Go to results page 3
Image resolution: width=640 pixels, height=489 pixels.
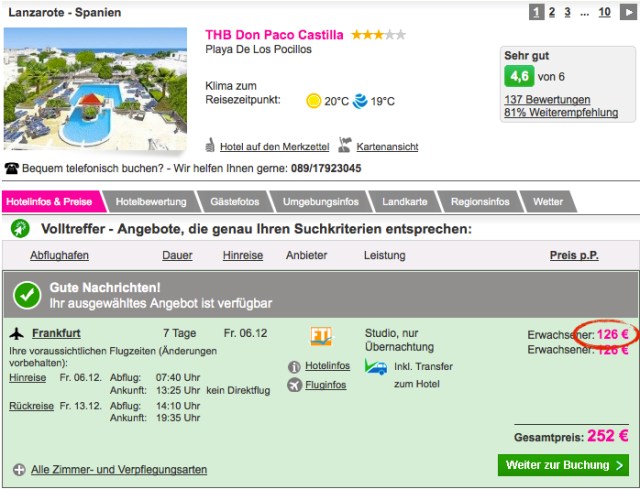pos(567,12)
